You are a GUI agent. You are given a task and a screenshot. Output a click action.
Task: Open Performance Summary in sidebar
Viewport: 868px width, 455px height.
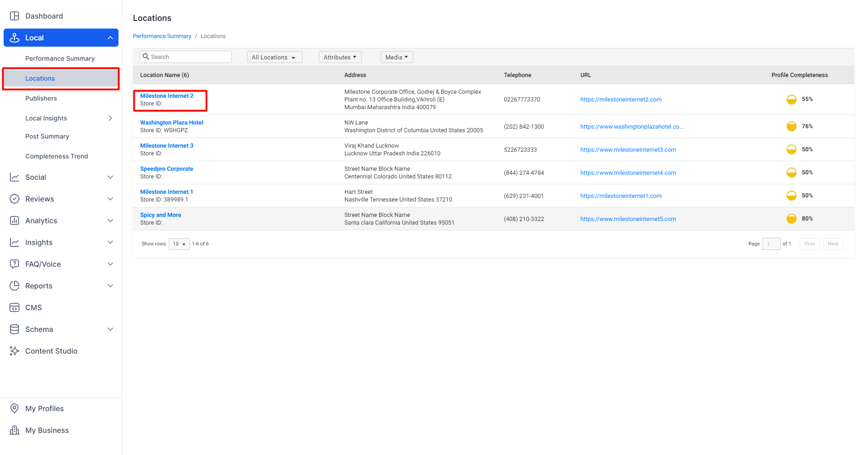[x=60, y=58]
